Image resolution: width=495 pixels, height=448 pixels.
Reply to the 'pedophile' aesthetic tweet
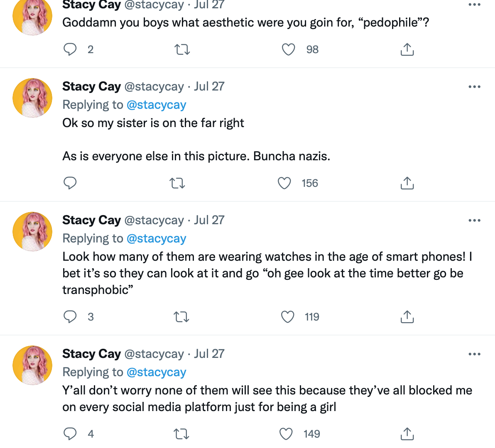(x=70, y=49)
